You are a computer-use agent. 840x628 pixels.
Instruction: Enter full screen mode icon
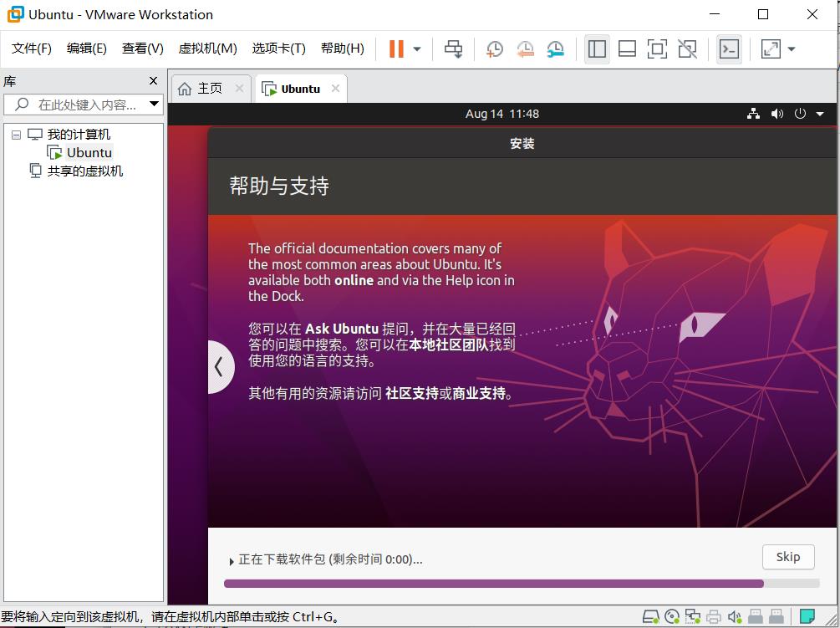657,49
